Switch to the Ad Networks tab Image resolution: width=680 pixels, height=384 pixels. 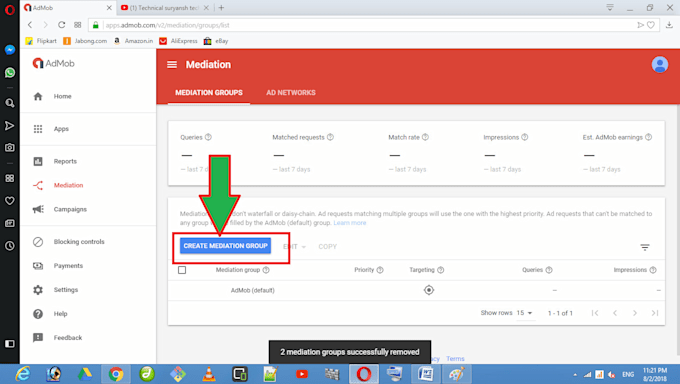tap(291, 92)
